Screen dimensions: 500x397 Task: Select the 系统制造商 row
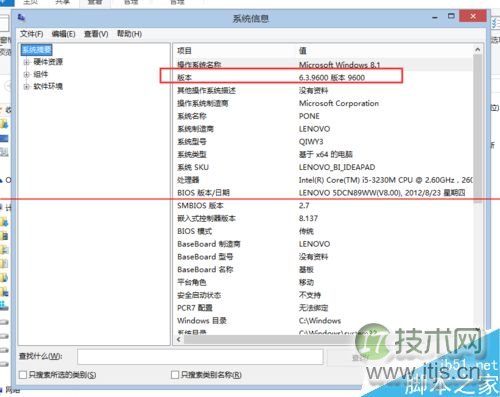coord(323,129)
